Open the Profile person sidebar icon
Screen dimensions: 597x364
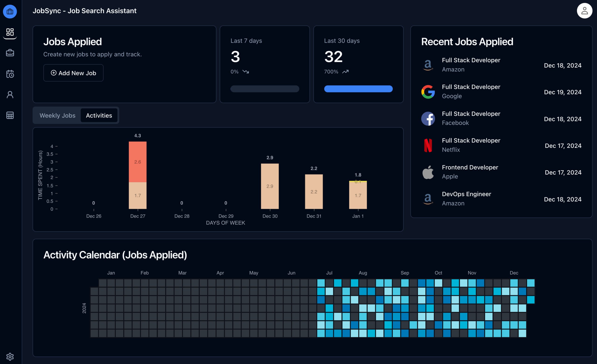10,94
